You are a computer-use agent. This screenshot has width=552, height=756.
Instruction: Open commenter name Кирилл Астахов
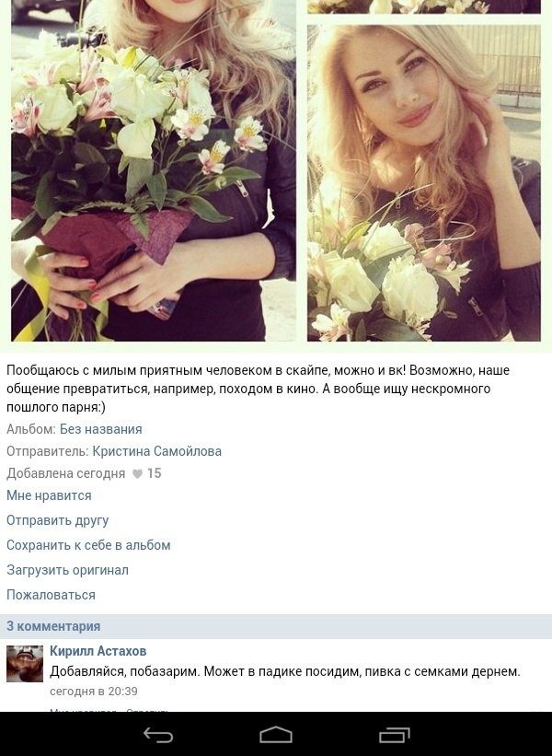point(98,651)
